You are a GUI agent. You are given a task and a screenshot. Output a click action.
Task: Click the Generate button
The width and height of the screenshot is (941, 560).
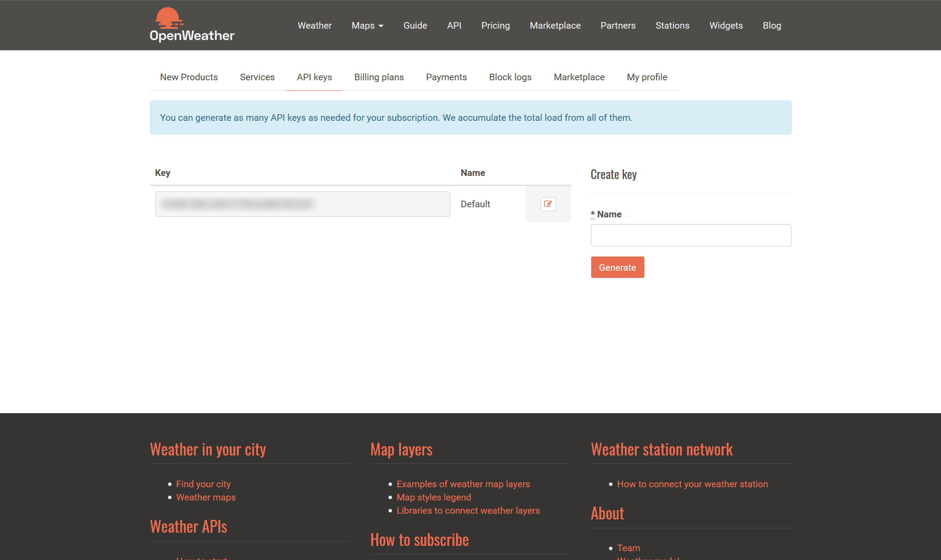[618, 267]
